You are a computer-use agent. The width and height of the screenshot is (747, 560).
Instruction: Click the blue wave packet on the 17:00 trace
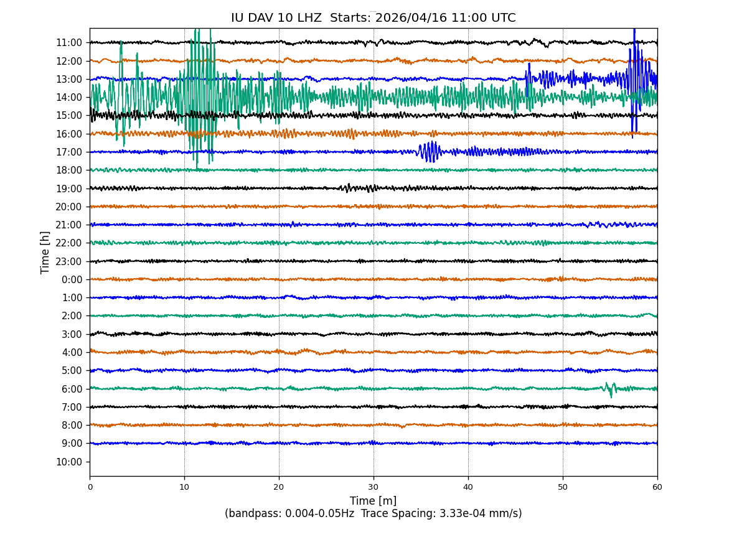point(430,151)
